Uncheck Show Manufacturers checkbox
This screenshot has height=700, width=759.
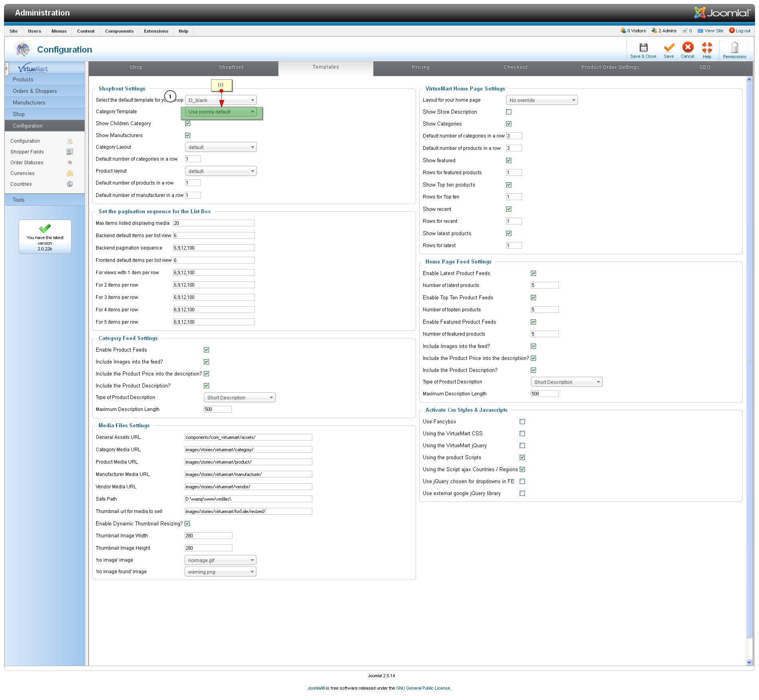click(187, 136)
